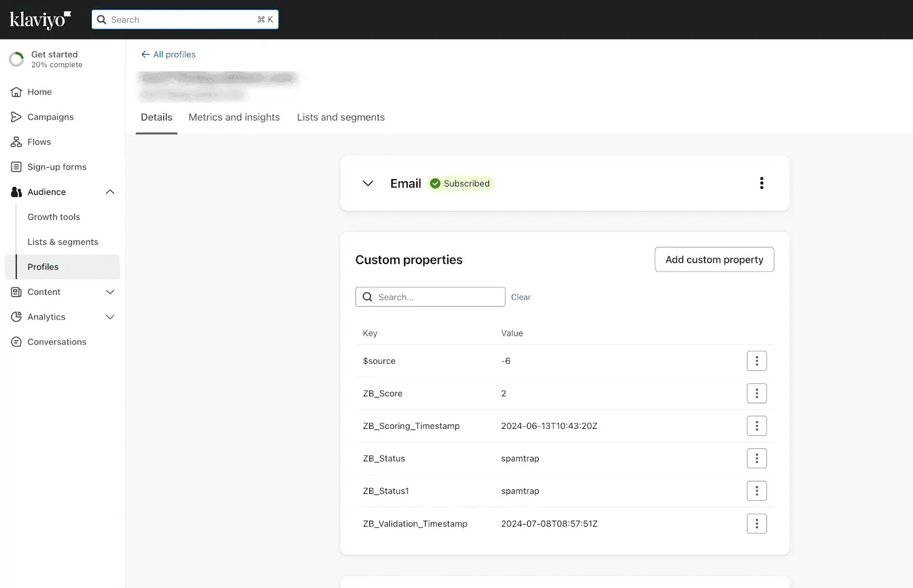Switch to the Metrics and insights tab
The width and height of the screenshot is (913, 588).
click(x=234, y=117)
